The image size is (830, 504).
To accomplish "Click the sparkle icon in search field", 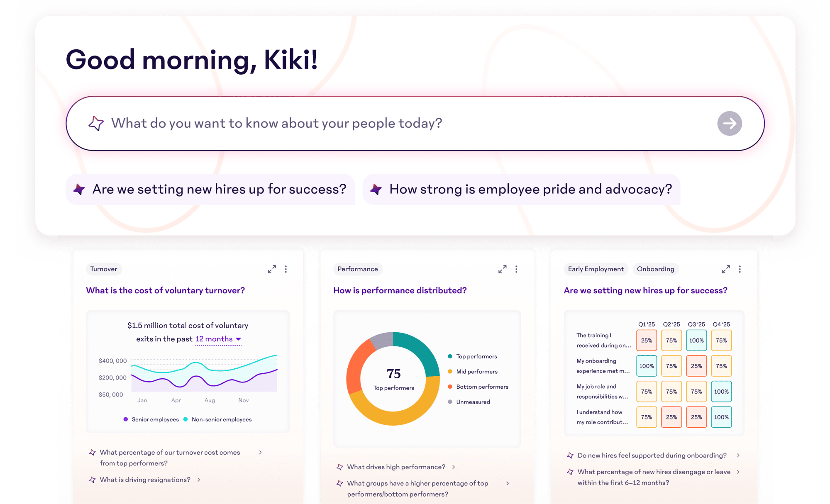I will point(96,123).
